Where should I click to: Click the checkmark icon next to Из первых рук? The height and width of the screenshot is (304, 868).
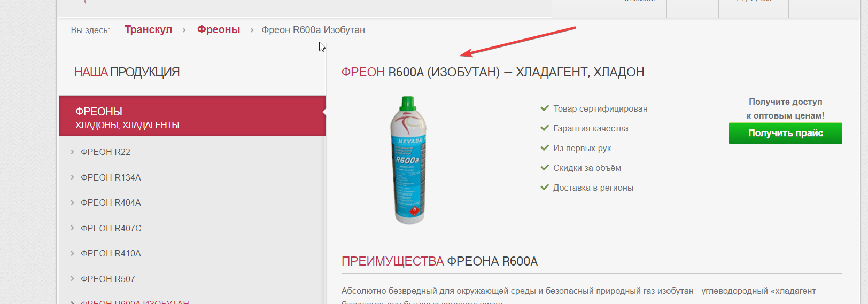[x=545, y=148]
